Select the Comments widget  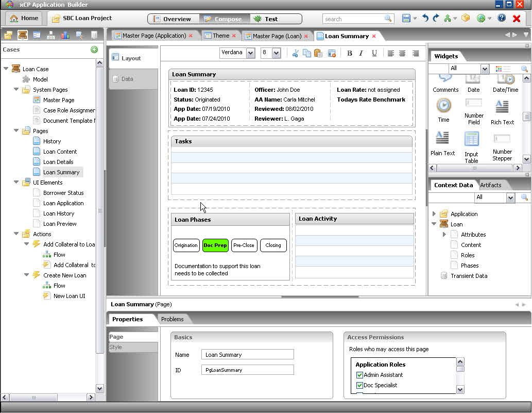click(x=445, y=84)
